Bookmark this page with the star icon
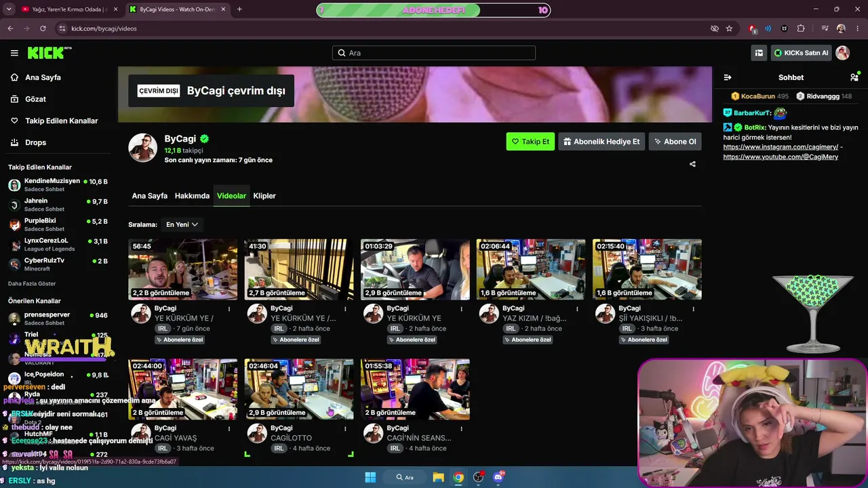Viewport: 868px width, 488px height. coord(729,28)
